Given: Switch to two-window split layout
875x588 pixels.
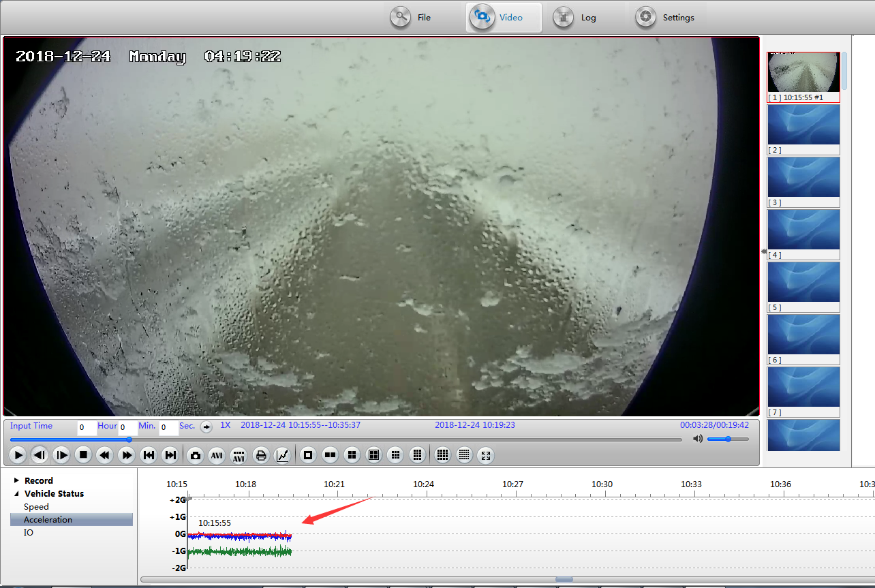Looking at the screenshot, I should click(330, 455).
